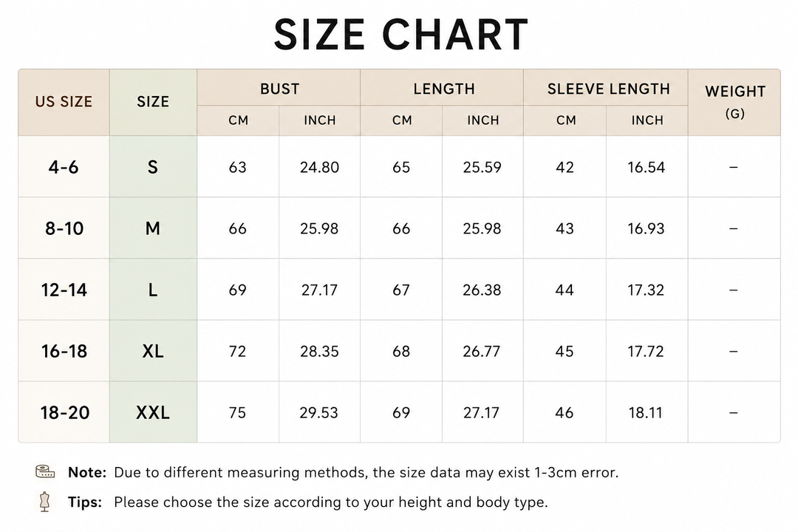Click the M size cell
Image resolution: width=798 pixels, height=532 pixels.
tap(153, 228)
